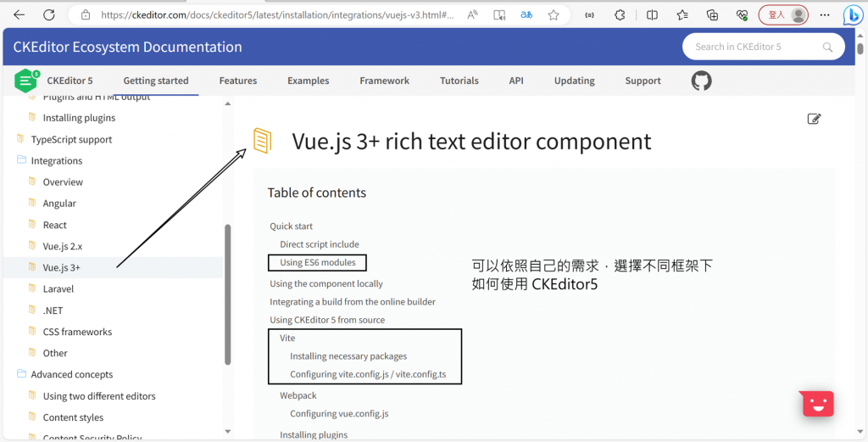Open browser extensions puzzle icon

(x=620, y=15)
